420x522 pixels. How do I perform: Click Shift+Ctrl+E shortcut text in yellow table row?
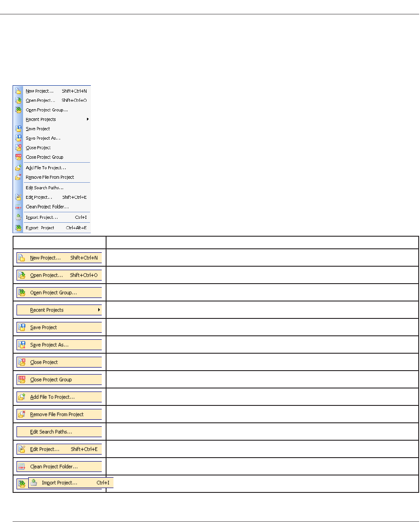[84, 449]
